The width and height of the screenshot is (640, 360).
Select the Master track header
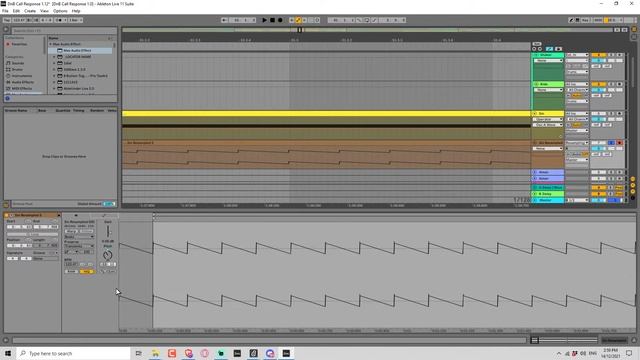coord(547,200)
